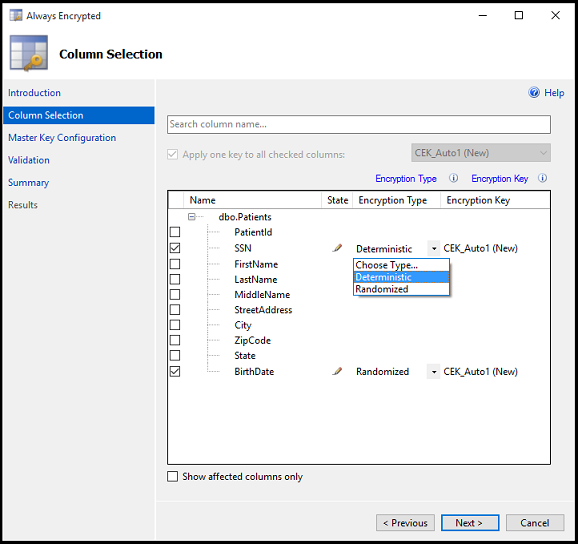This screenshot has height=544, width=578.
Task: Close the Always Encrypted window
Action: 556,15
